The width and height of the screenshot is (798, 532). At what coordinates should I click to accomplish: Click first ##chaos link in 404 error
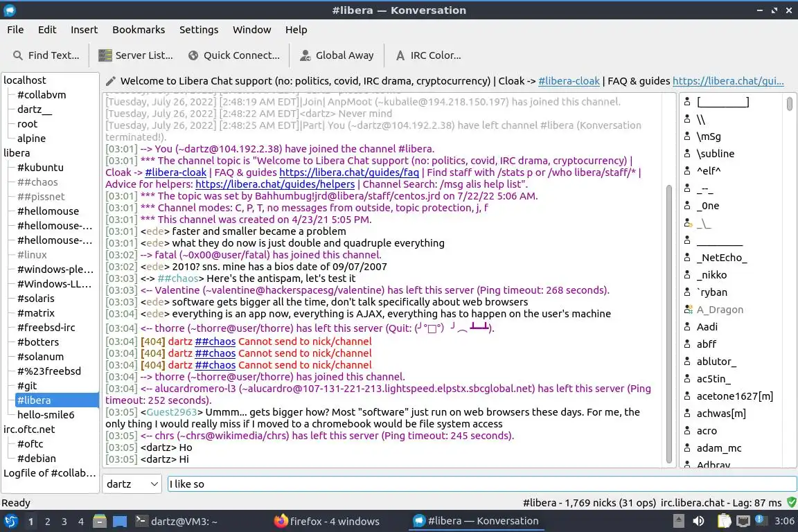coord(215,342)
